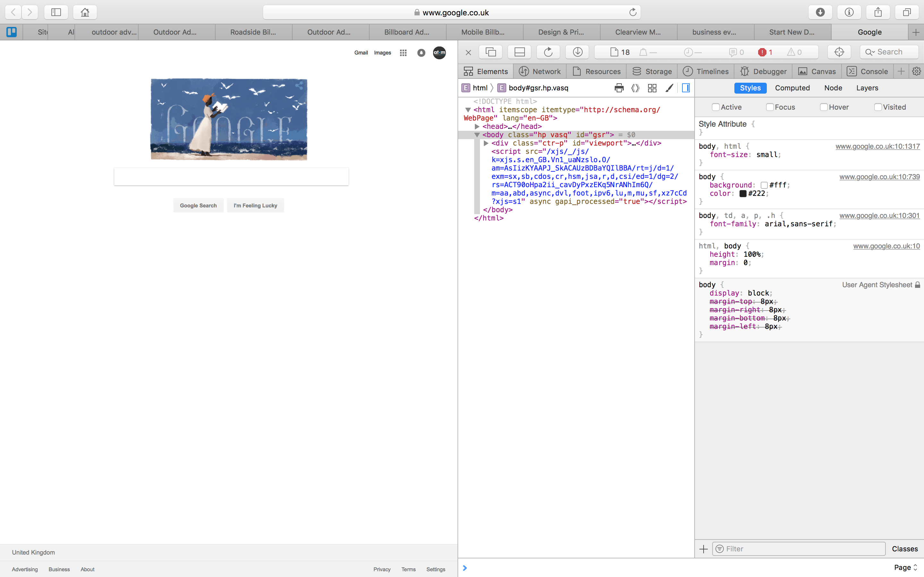This screenshot has width=924, height=577.
Task: Open www.google.co.uk:10:1317 source link
Action: (877, 146)
